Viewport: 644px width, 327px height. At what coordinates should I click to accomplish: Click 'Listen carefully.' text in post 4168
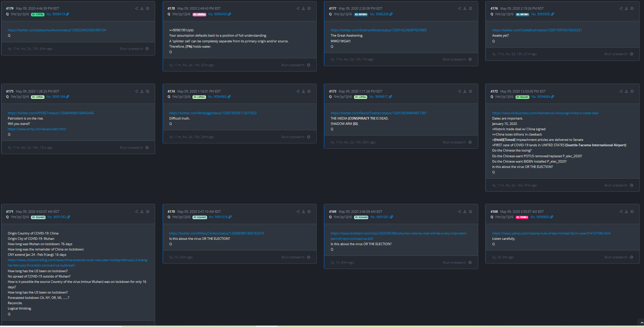pyautogui.click(x=503, y=239)
